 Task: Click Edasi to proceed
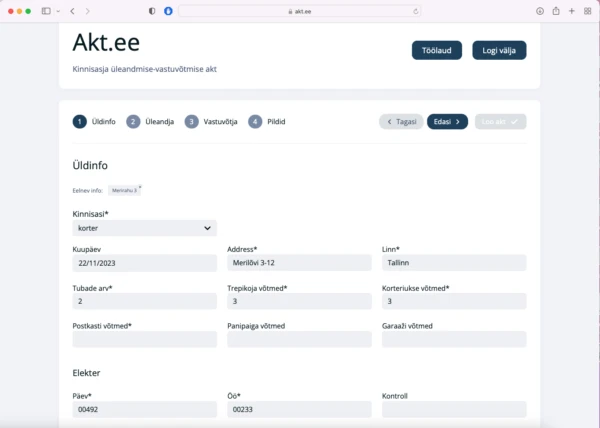447,121
